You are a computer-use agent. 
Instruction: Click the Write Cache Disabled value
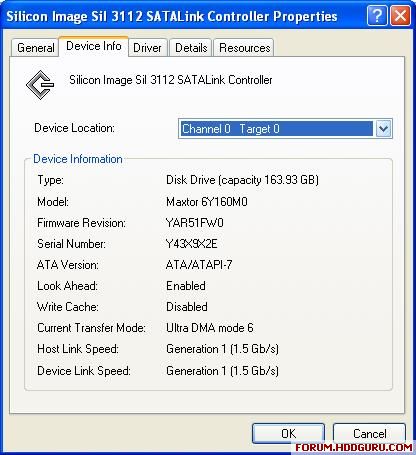(187, 307)
